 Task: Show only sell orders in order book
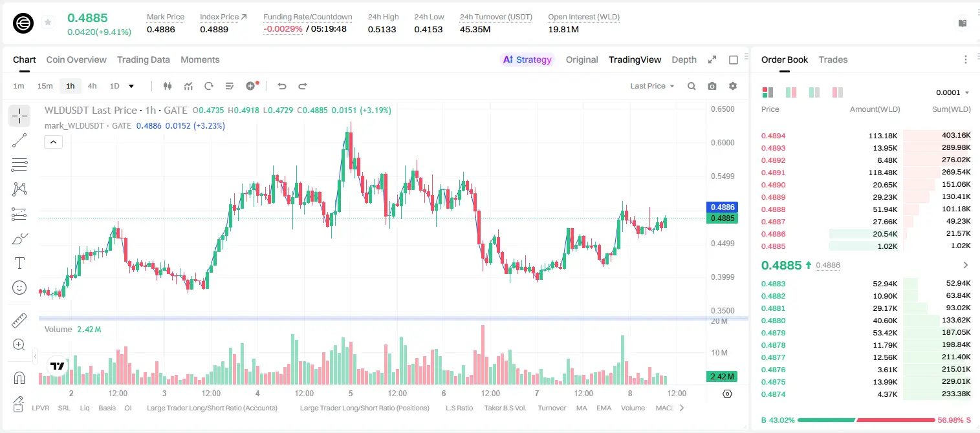[838, 92]
